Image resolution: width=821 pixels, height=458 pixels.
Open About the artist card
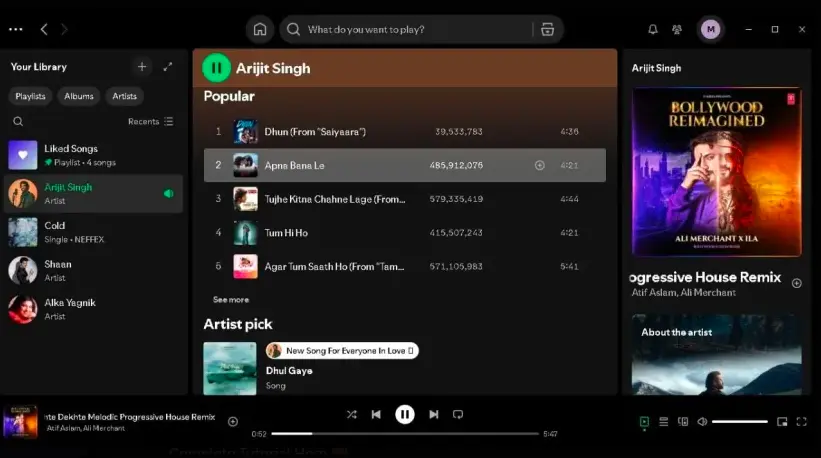716,354
